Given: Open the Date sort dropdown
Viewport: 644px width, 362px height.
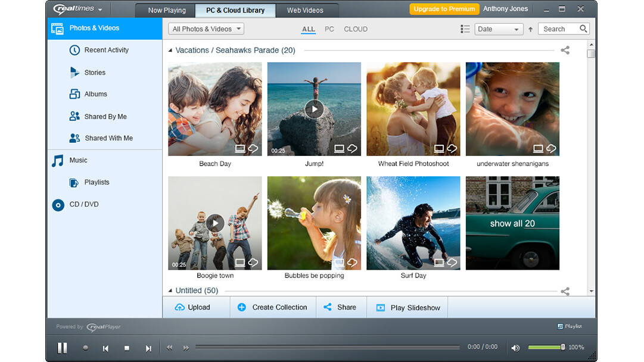Looking at the screenshot, I should 498,29.
